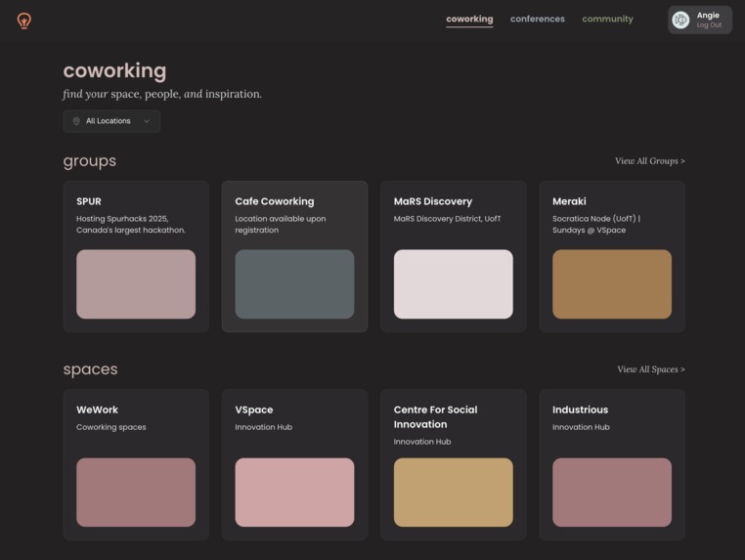Click 'Innovation Hub' under Centre For Social Innovation
Screen dimensions: 745x560
tap(422, 442)
